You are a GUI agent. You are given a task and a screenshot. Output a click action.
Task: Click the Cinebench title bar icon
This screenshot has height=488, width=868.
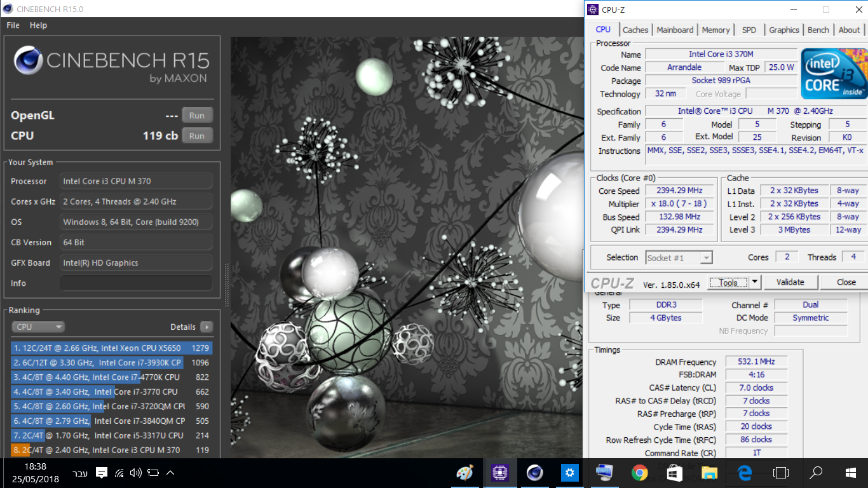8,9
